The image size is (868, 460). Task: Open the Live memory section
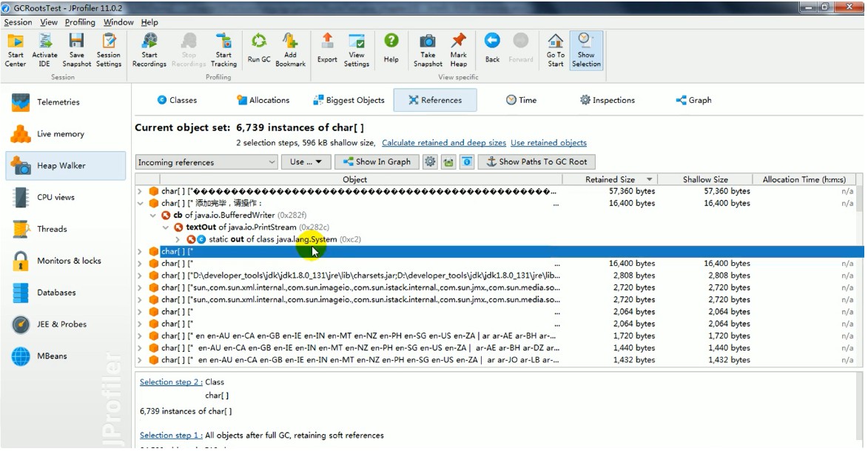click(66, 134)
